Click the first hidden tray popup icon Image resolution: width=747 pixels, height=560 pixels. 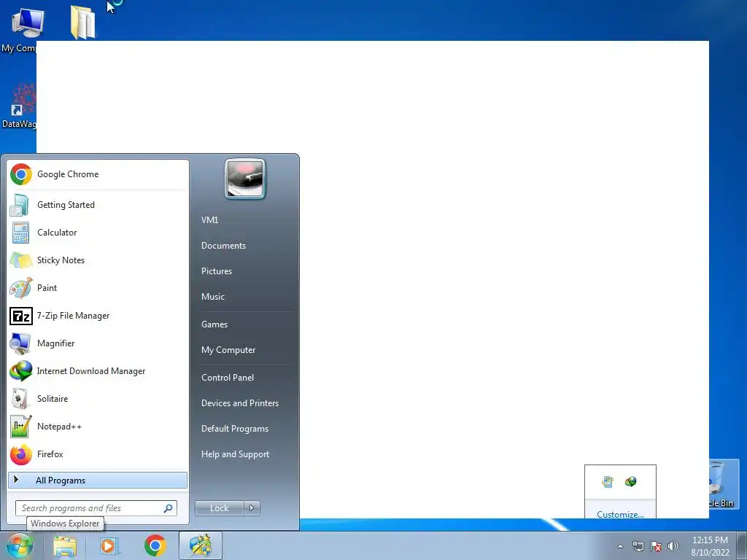(608, 482)
